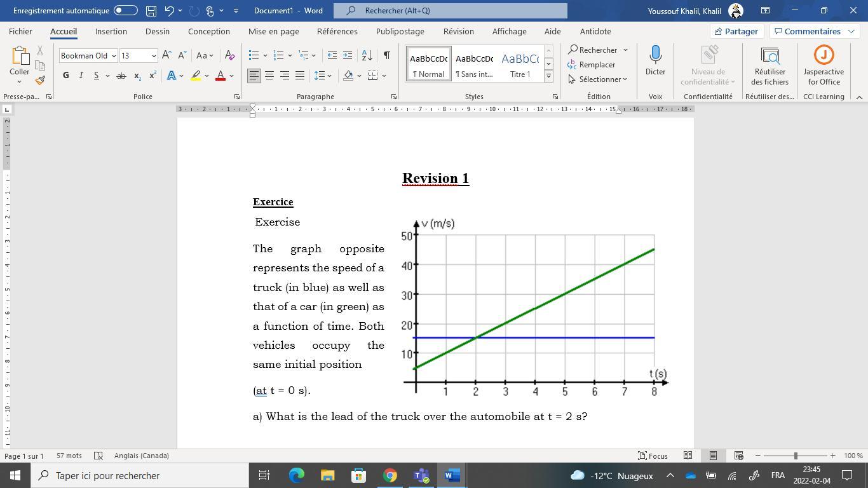Click the Save icon in title bar
The width and height of the screenshot is (868, 488).
[151, 11]
